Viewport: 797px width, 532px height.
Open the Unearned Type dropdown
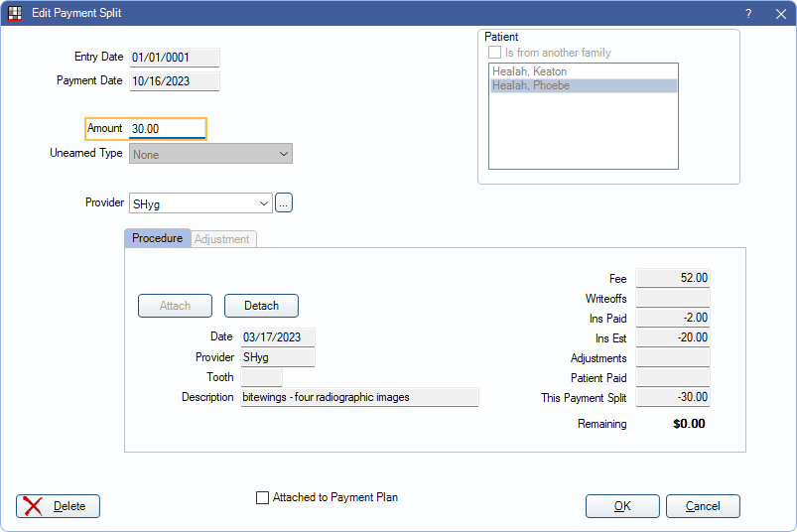283,154
